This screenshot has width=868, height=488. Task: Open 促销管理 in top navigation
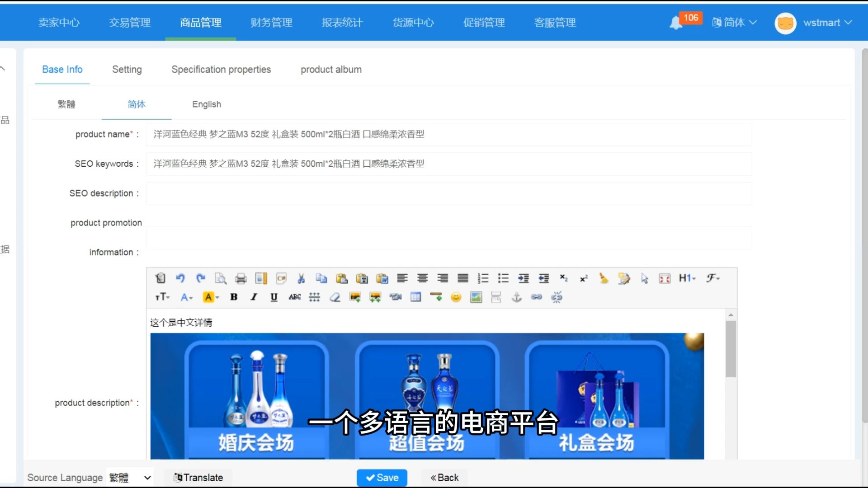coord(484,23)
